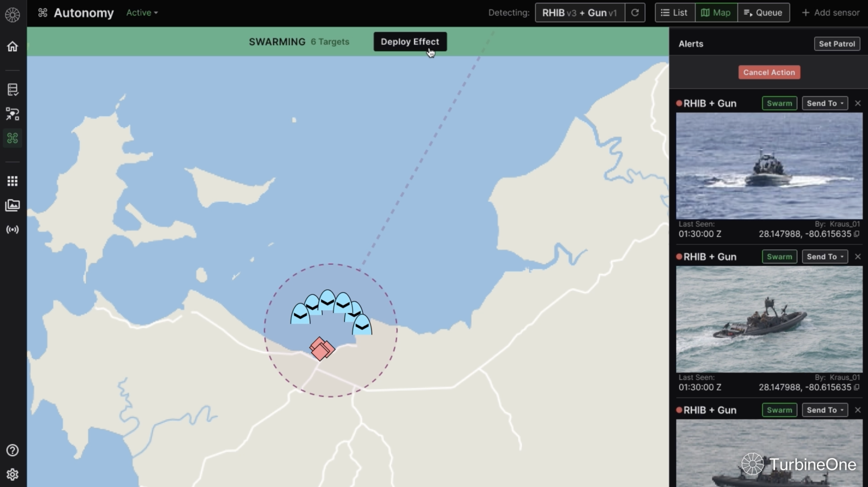Click the task checklist sidebar icon
The height and width of the screenshot is (487, 868).
tap(12, 90)
